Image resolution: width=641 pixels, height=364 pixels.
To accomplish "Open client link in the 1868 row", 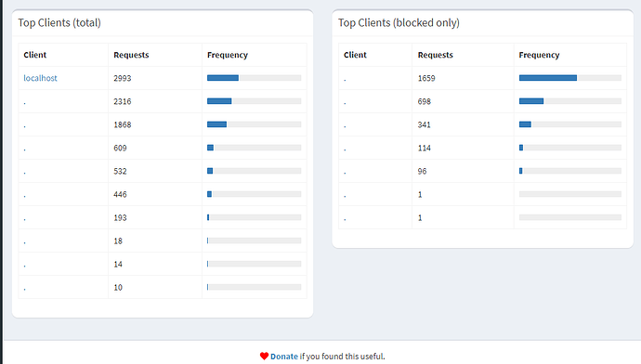I will click(x=24, y=126).
